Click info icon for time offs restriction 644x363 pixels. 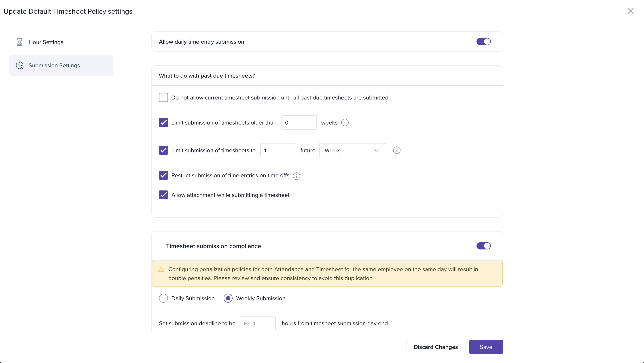coord(296,176)
